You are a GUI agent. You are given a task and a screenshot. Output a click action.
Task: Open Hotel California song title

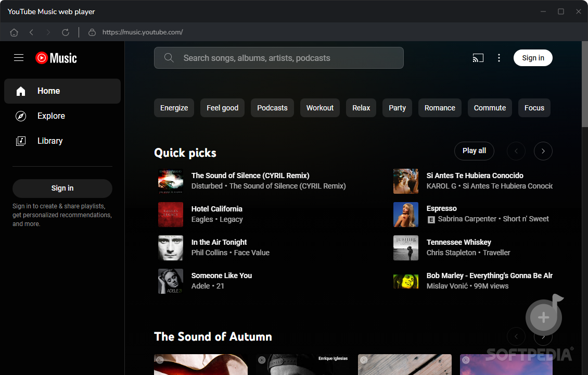[x=217, y=209]
